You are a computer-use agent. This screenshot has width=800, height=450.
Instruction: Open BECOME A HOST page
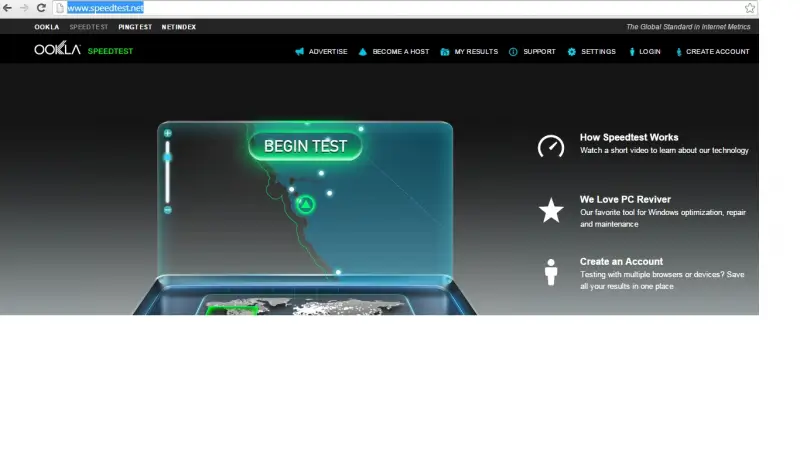point(401,52)
